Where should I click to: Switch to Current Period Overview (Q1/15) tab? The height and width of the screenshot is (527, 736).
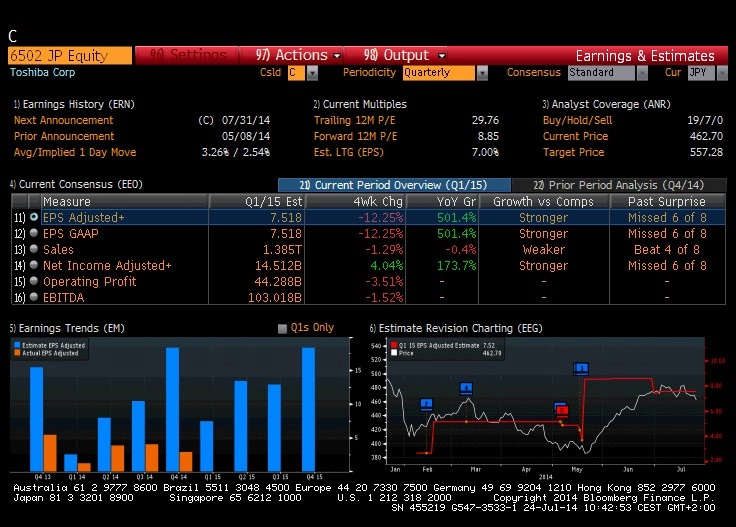(x=394, y=185)
